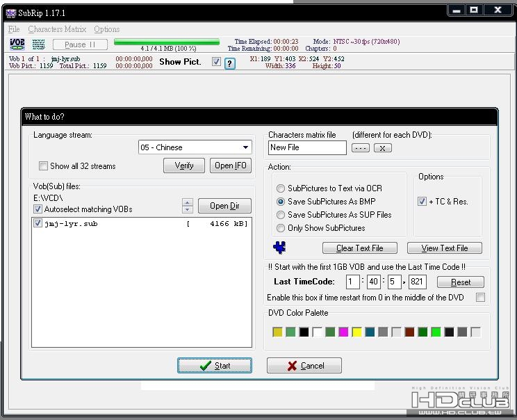Viewport: 517px width, 420px height.
Task: Uncheck Autoselect matching VOBs
Action: point(38,209)
